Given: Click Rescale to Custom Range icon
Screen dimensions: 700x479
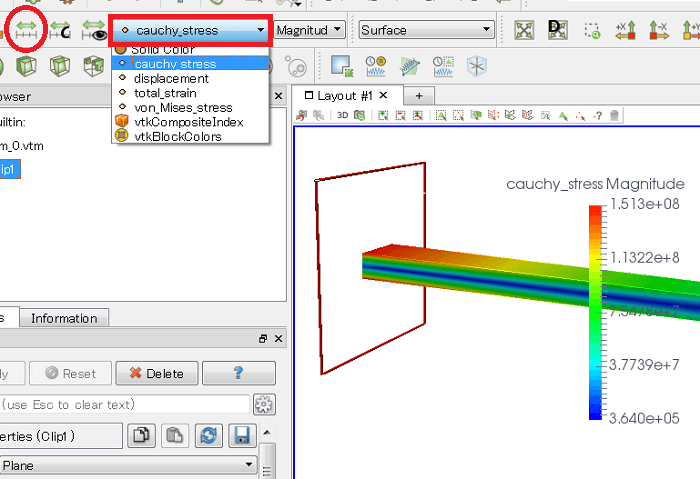Looking at the screenshot, I should [61, 30].
